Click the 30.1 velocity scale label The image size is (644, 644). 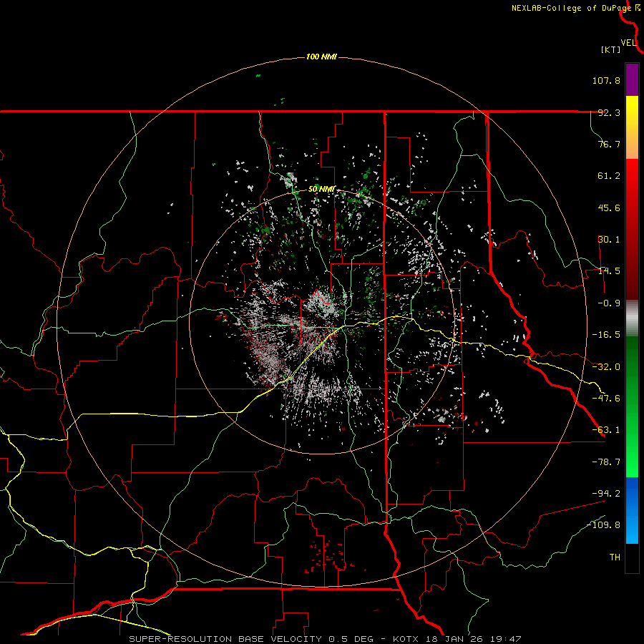(609, 240)
